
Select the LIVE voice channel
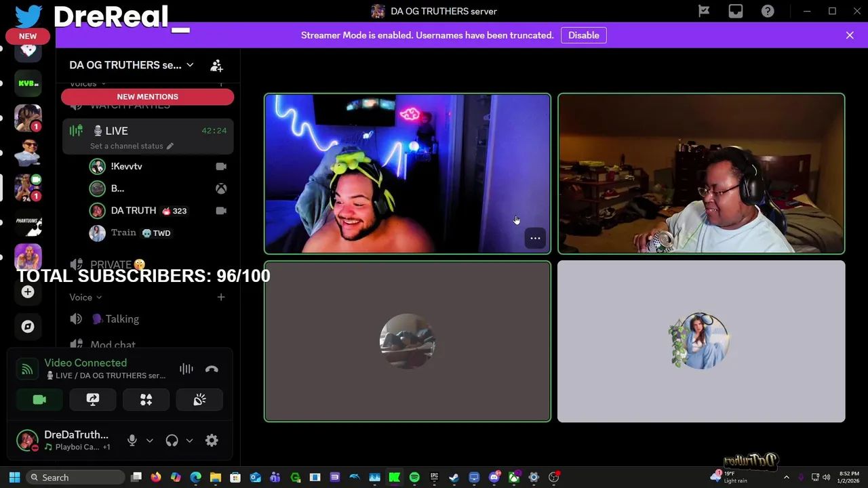(x=148, y=131)
